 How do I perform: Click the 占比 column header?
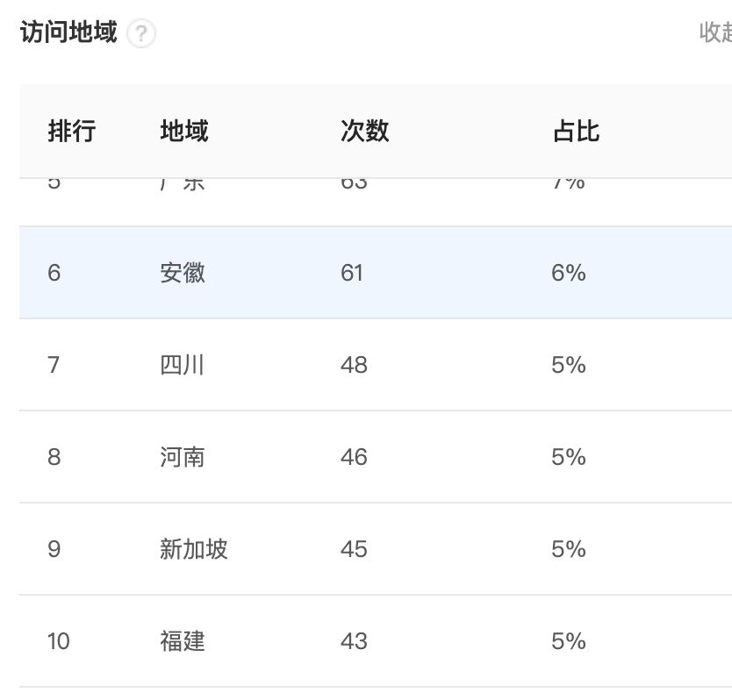pos(576,132)
